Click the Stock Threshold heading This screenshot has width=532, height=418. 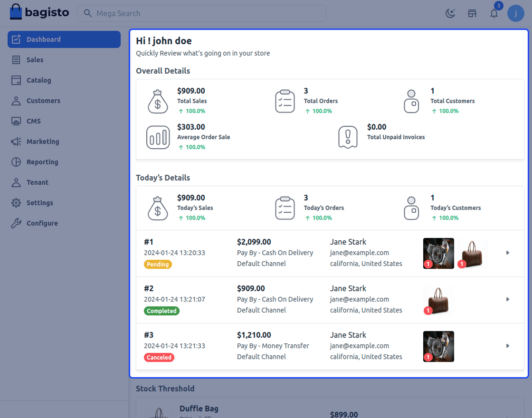pos(165,389)
